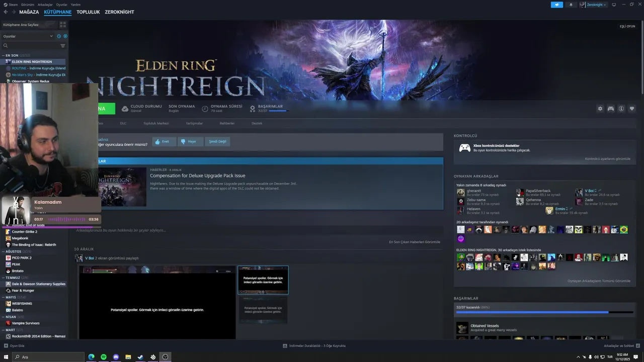Viewport: 644px width, 362px height.
Task: Open game settings gear icon
Action: coord(600,109)
